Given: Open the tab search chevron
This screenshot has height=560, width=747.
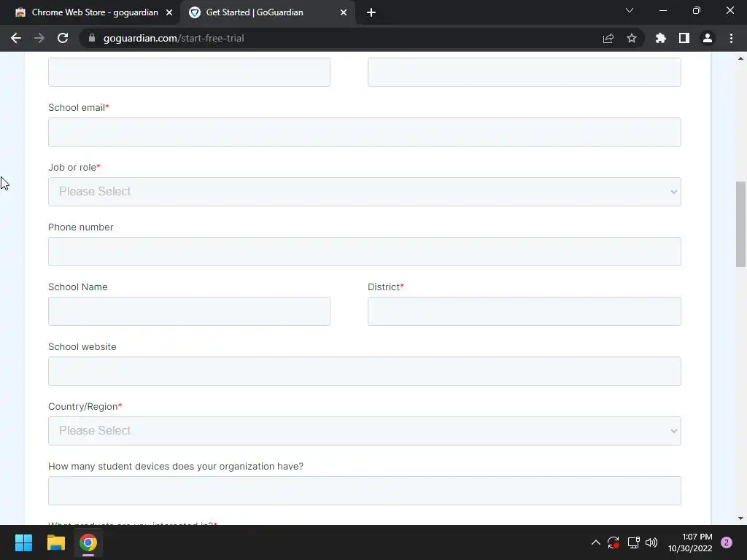Looking at the screenshot, I should click(x=630, y=10).
